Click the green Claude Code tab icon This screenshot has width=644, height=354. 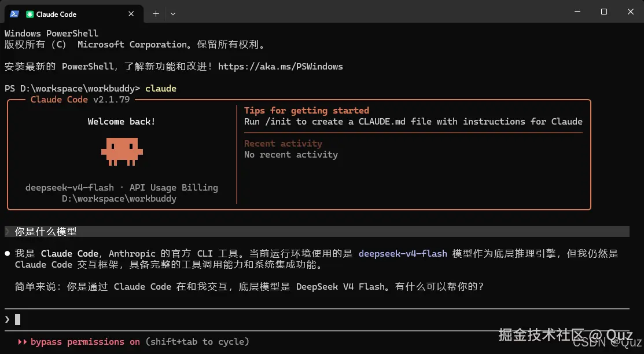tap(30, 14)
